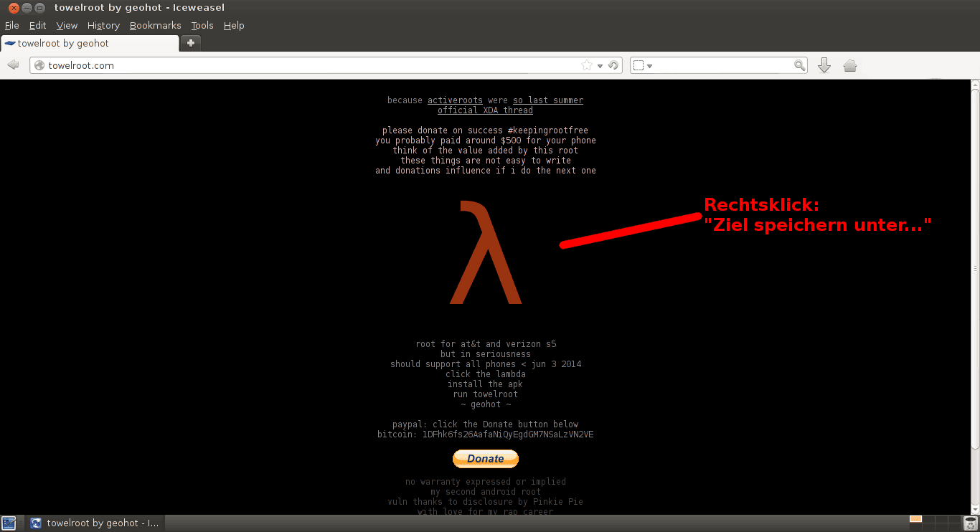The image size is (980, 532).
Task: Close the Iceweasel window
Action: [x=14, y=9]
